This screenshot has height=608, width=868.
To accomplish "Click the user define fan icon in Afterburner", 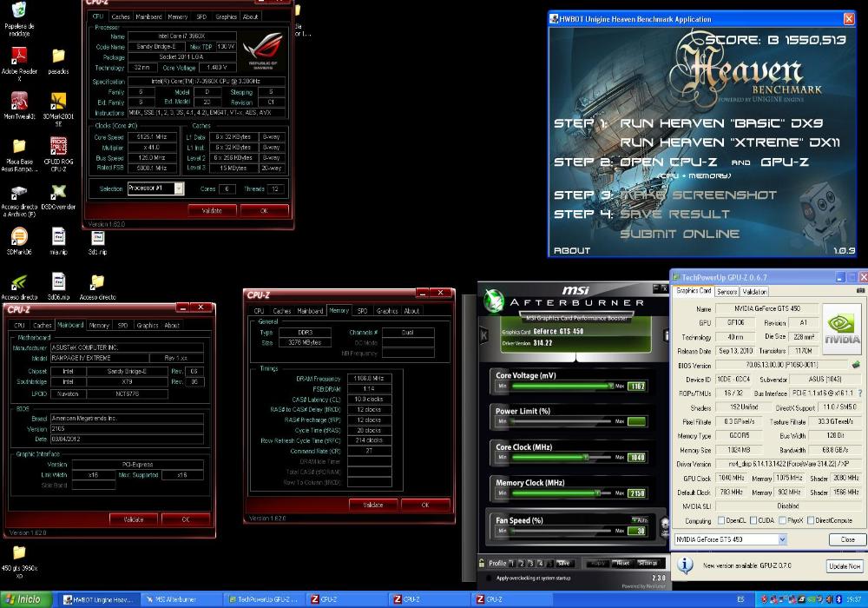I will click(664, 525).
